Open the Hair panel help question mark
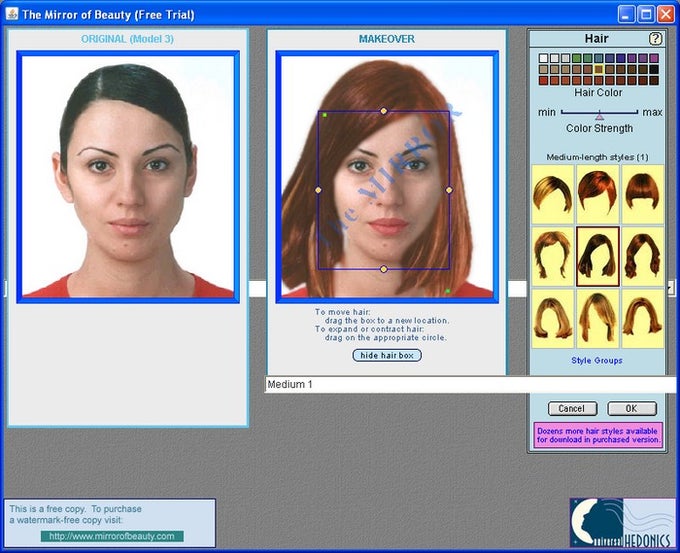This screenshot has height=553, width=680. (655, 39)
